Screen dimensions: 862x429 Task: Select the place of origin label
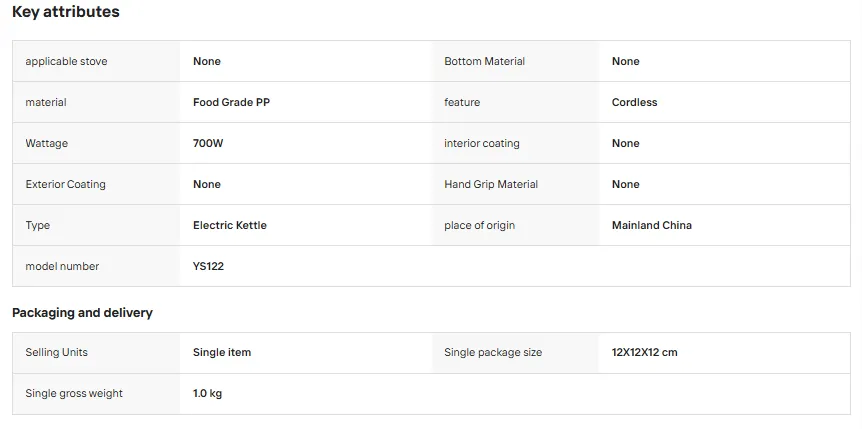(x=479, y=225)
